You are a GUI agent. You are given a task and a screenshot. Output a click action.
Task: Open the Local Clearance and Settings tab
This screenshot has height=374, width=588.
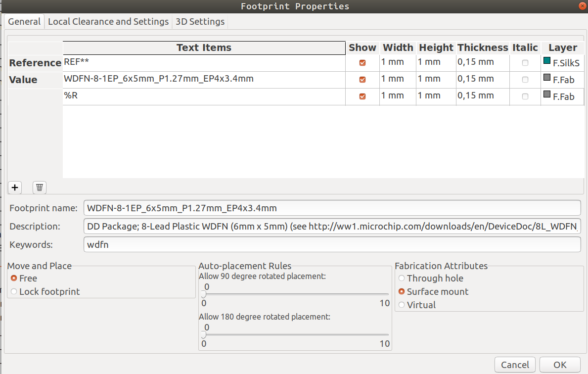click(x=108, y=22)
